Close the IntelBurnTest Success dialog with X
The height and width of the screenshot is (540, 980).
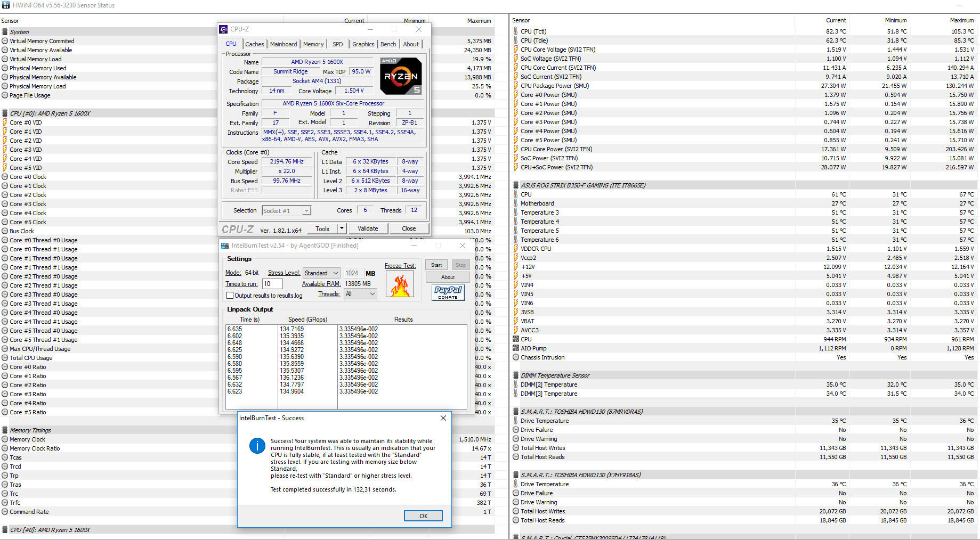click(443, 418)
